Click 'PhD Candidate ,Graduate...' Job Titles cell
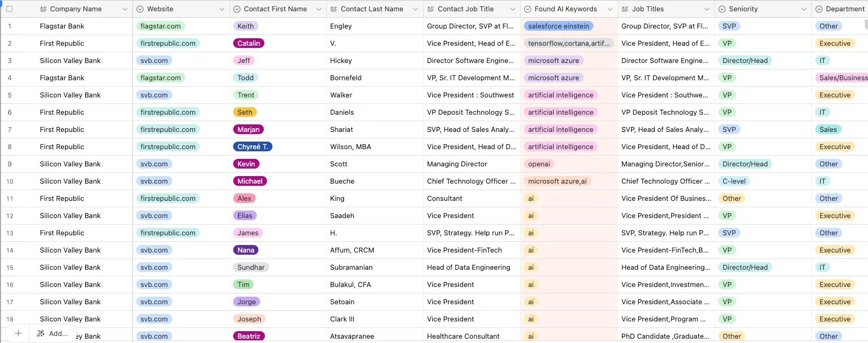Viewport: 868px width, 343px height. click(x=665, y=336)
